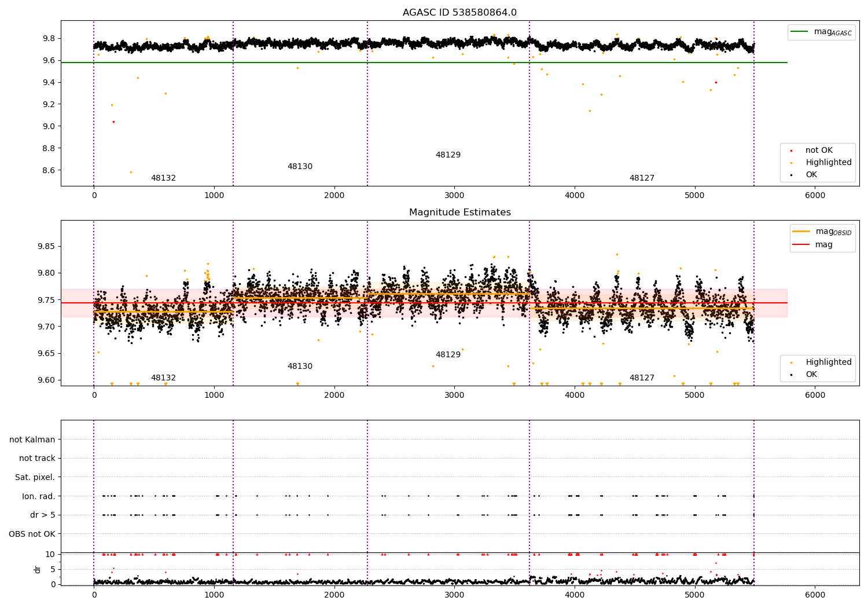Click the 8.6 y-axis tick in the top plot
The height and width of the screenshot is (608, 868).
(x=49, y=170)
